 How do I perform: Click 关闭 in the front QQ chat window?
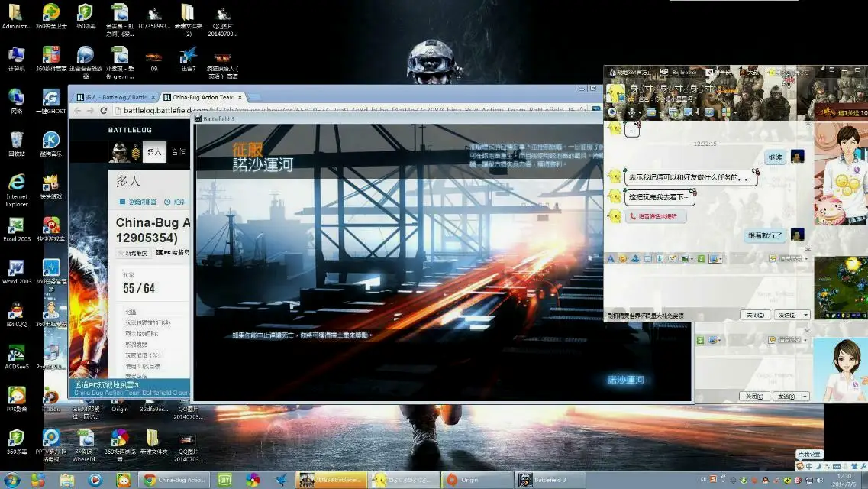pos(755,315)
